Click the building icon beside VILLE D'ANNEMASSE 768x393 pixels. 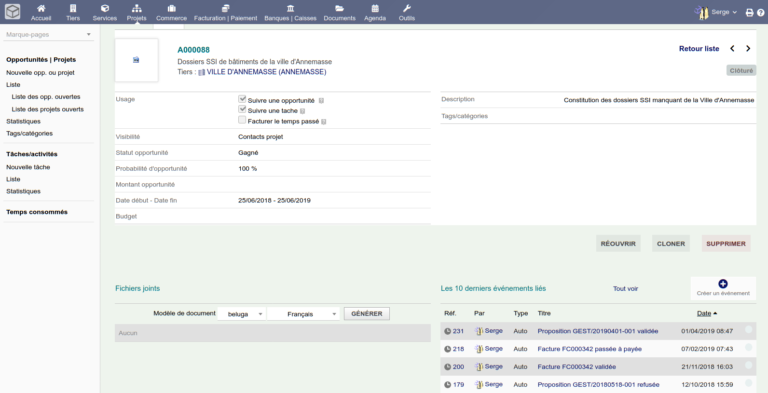coord(201,73)
